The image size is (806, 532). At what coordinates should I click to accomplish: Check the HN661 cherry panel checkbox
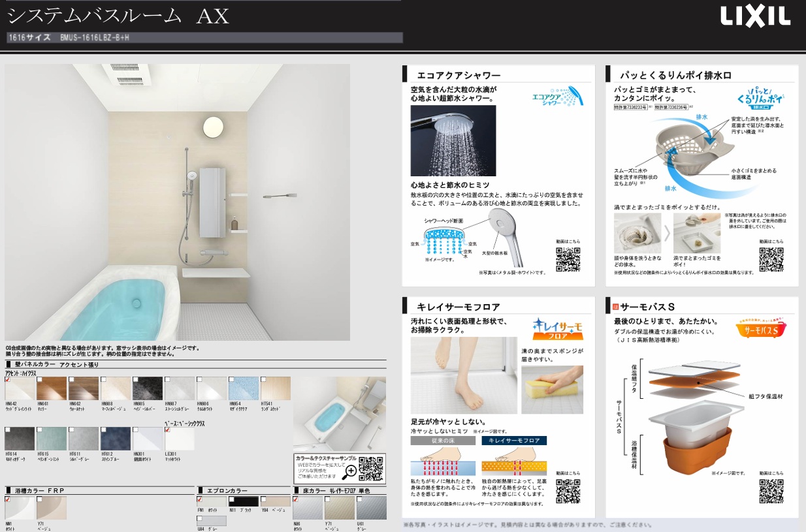tap(39, 379)
